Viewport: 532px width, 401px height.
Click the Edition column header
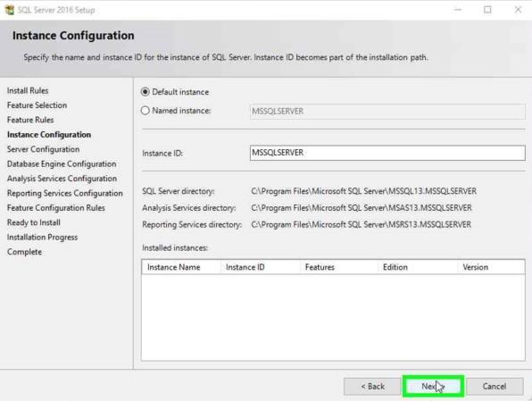418,267
